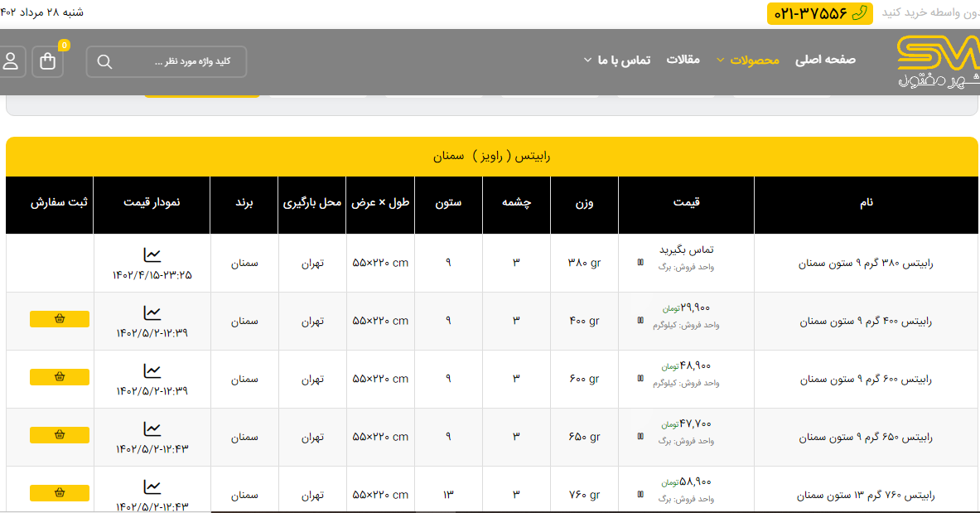Add 400 gr rabitz to order basket
The width and height of the screenshot is (980, 513).
click(x=60, y=319)
